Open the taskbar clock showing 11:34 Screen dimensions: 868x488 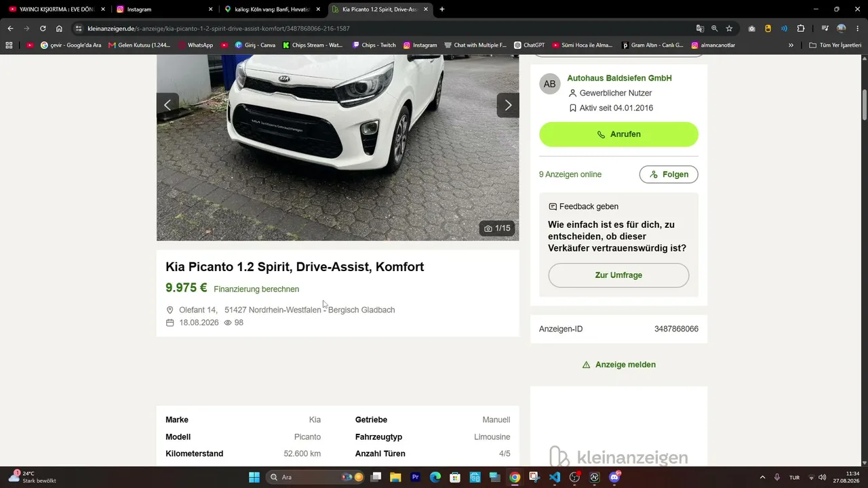tap(848, 477)
